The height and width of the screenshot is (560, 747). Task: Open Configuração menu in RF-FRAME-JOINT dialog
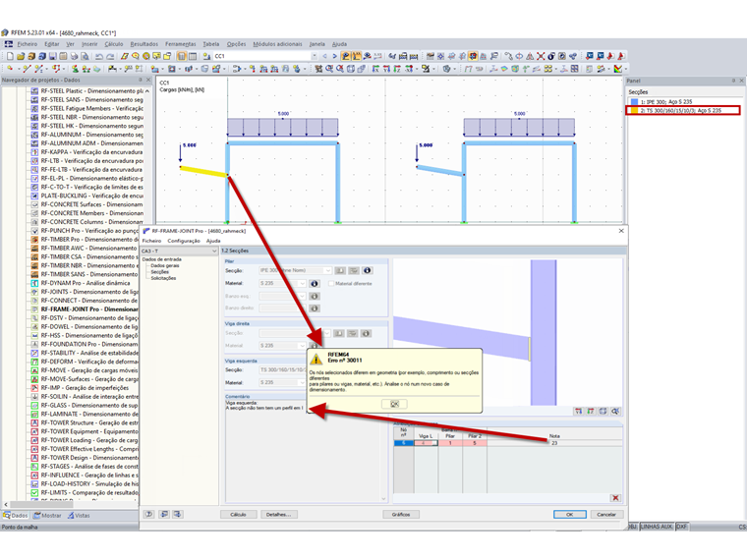(x=184, y=241)
